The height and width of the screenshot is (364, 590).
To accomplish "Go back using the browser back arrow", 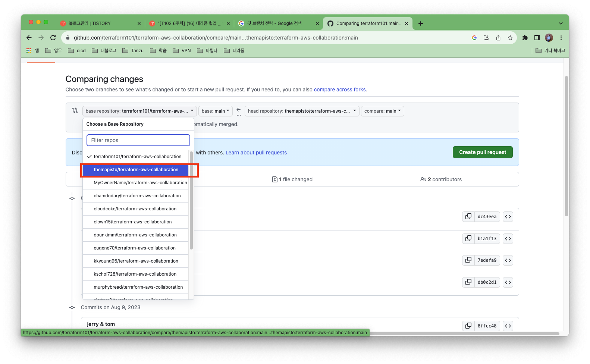I will point(29,38).
